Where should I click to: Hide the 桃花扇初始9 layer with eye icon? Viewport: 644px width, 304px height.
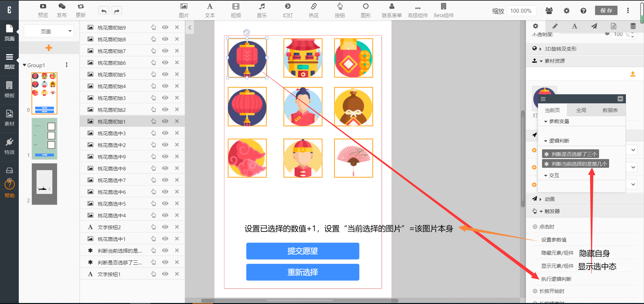point(165,28)
